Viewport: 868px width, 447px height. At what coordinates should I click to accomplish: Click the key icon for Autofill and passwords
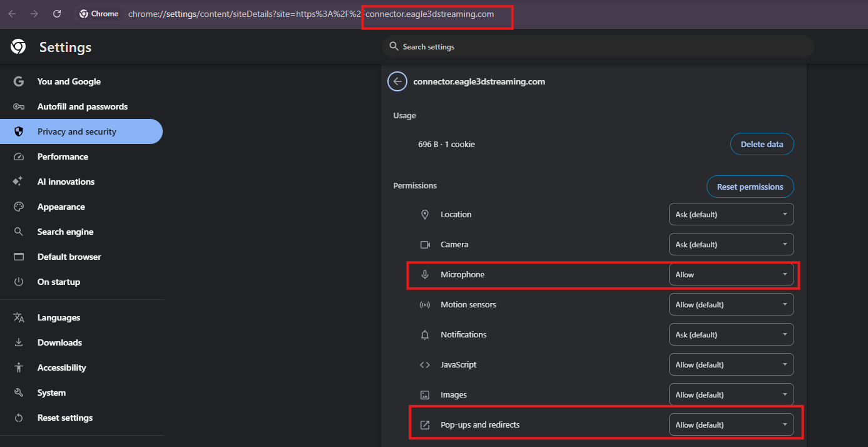(x=19, y=106)
